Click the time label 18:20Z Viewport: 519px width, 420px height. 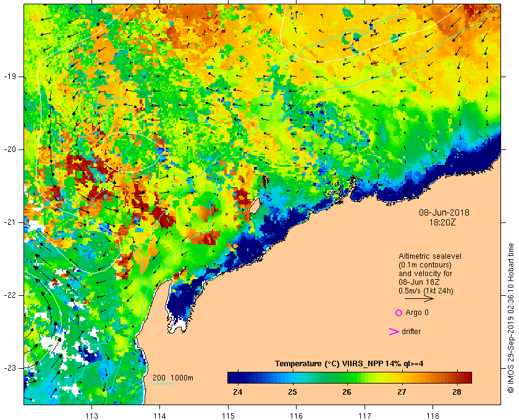(x=442, y=223)
